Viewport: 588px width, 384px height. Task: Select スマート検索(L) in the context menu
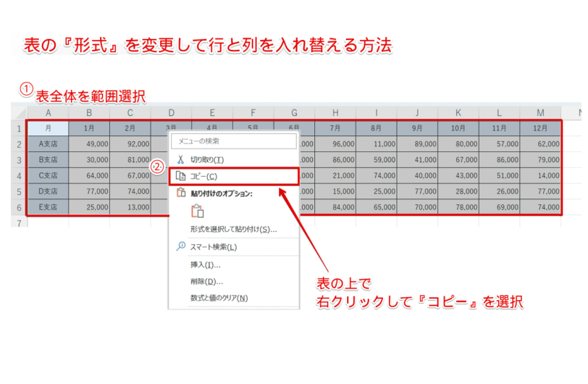point(234,247)
